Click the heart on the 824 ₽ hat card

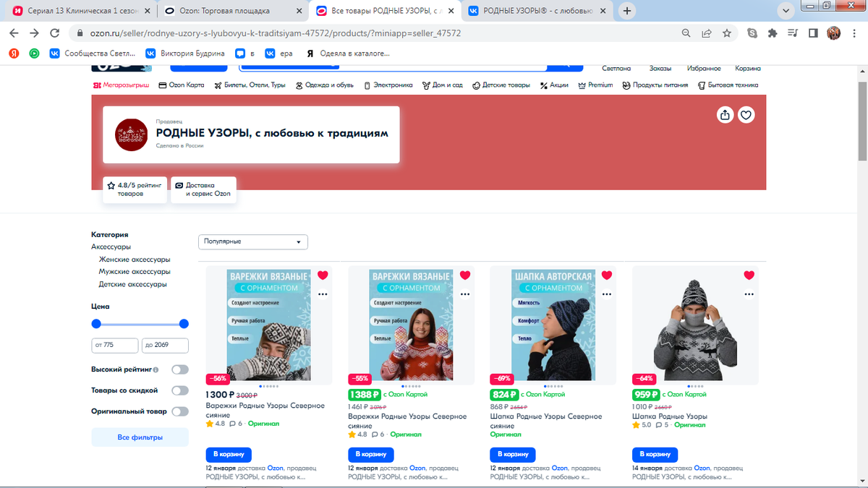click(x=606, y=275)
